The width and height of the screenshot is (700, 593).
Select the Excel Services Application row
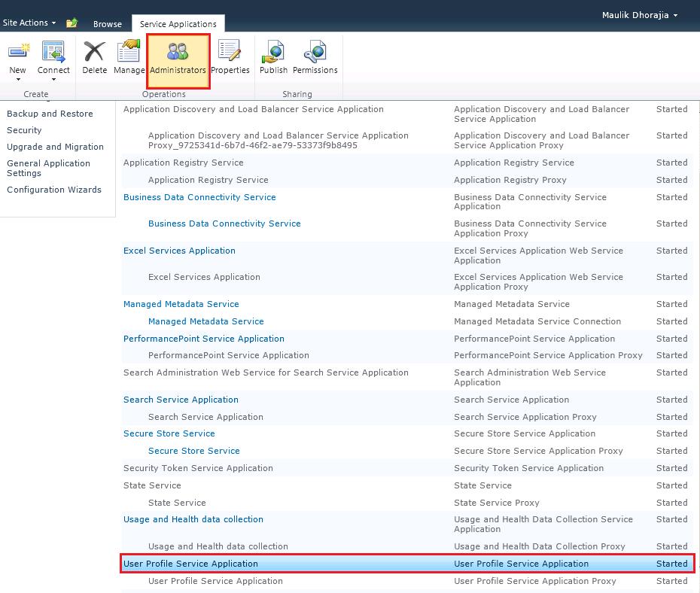pyautogui.click(x=179, y=251)
